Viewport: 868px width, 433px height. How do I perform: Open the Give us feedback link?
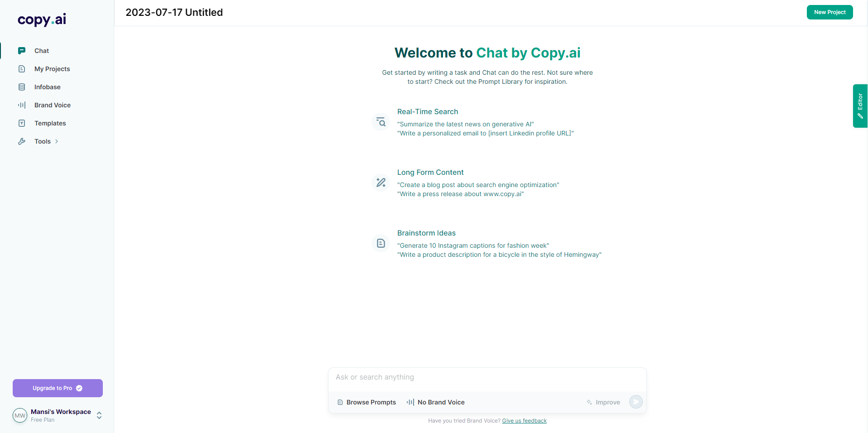[524, 421]
